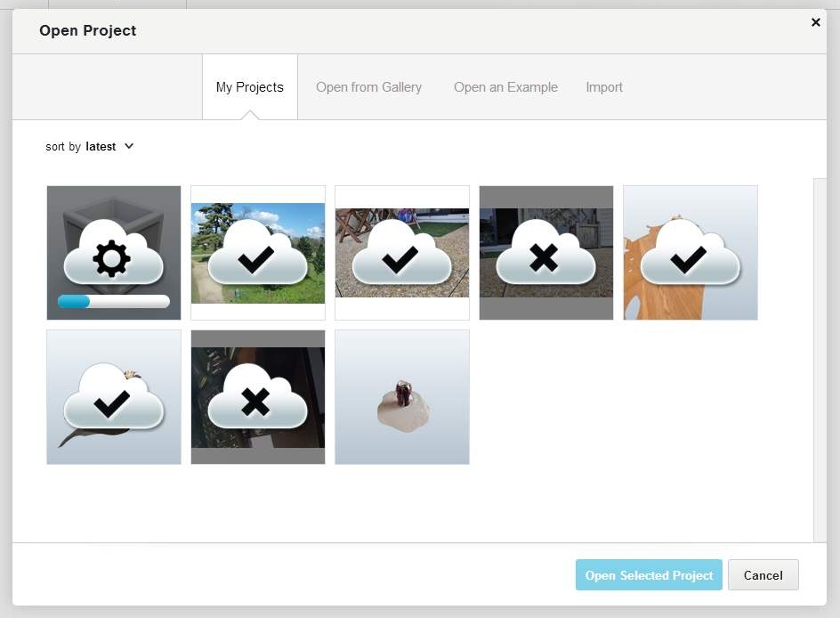
Task: Select the orange wooden model project thumbnail
Action: point(690,253)
